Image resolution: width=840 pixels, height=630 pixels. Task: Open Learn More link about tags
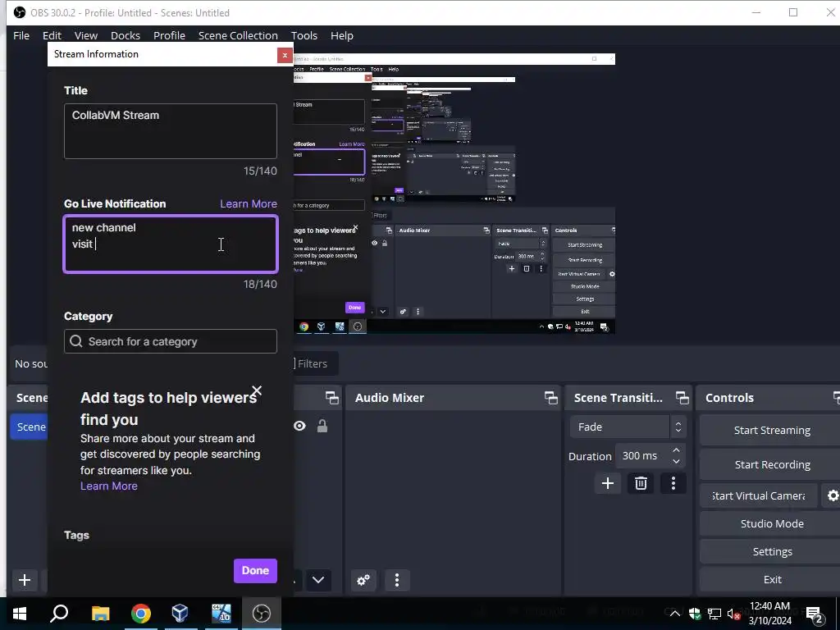(109, 486)
